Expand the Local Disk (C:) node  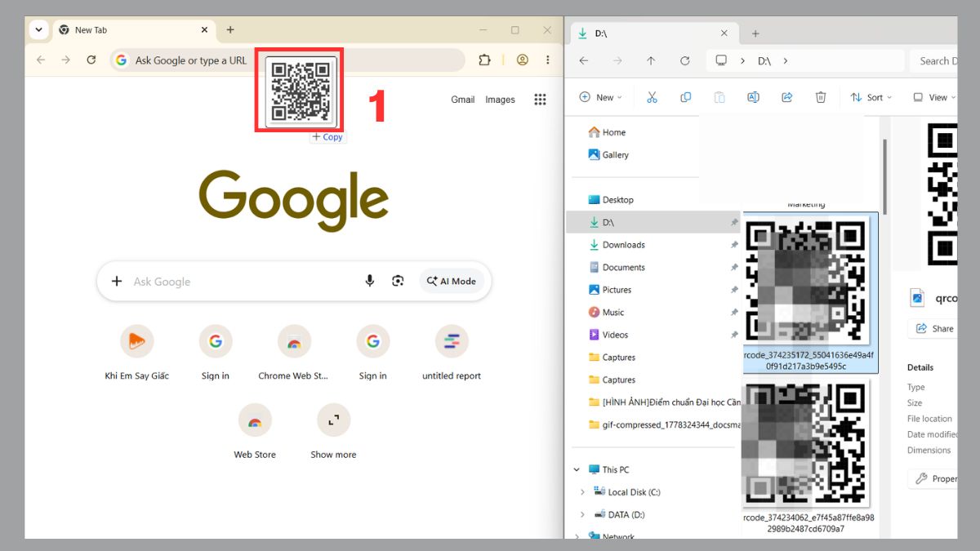click(x=582, y=492)
